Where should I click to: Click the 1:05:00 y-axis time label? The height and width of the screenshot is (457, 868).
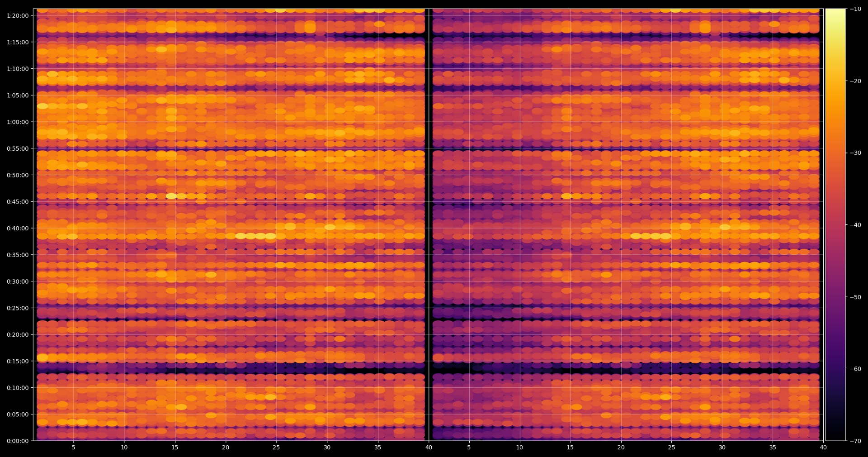pos(18,95)
